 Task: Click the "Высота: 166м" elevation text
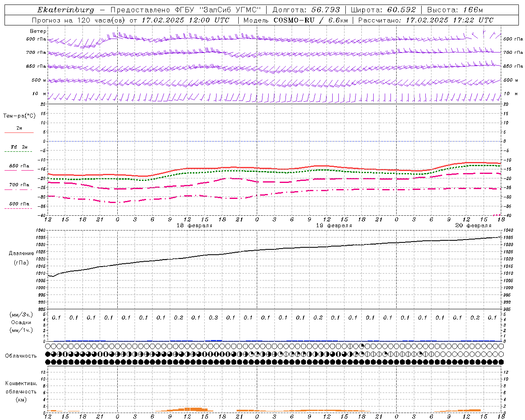click(455, 10)
